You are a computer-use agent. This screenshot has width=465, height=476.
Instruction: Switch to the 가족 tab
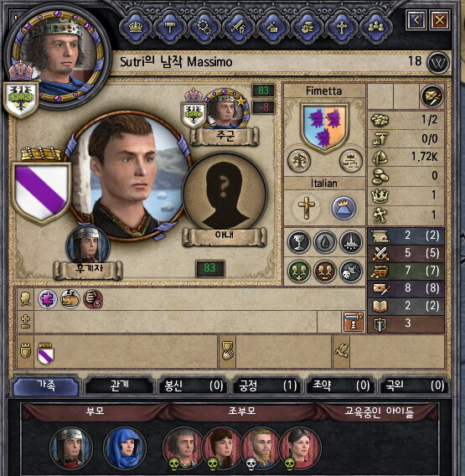(x=46, y=385)
